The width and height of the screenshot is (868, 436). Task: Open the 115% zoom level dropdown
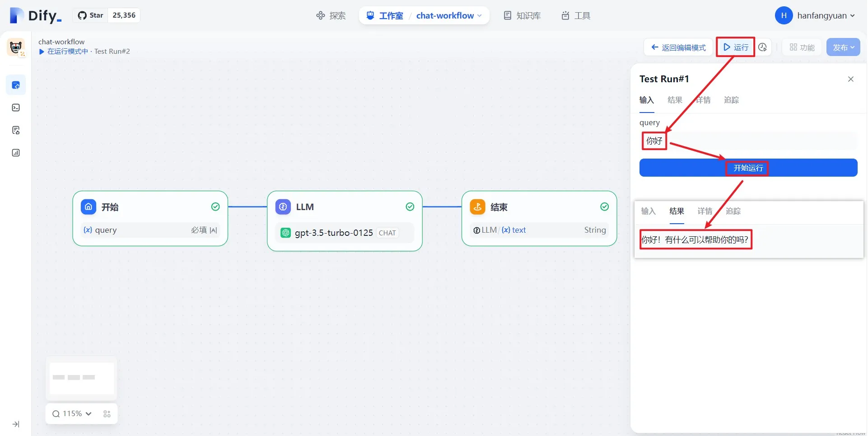[72, 414]
